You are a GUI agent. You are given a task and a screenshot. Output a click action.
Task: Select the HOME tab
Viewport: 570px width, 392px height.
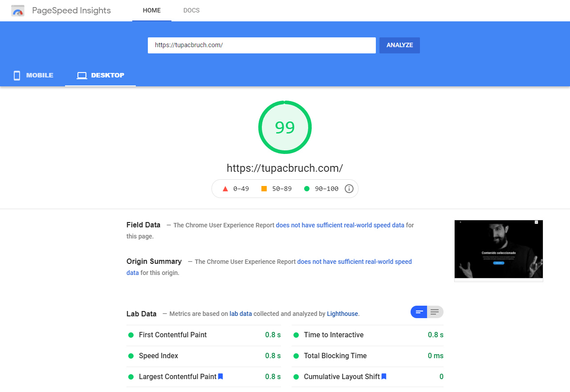[x=151, y=10]
